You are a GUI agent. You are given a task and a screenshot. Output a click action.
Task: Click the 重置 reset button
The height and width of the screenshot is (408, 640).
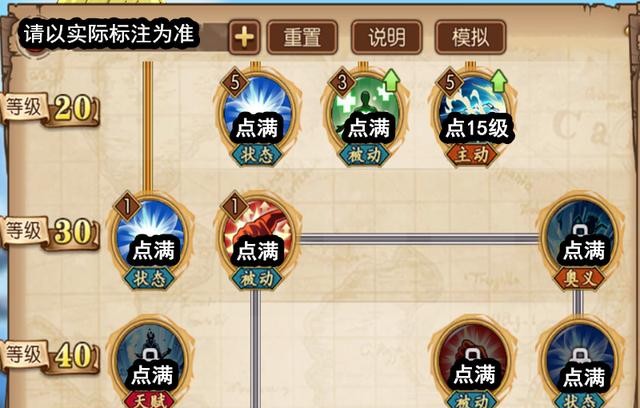coord(302,37)
